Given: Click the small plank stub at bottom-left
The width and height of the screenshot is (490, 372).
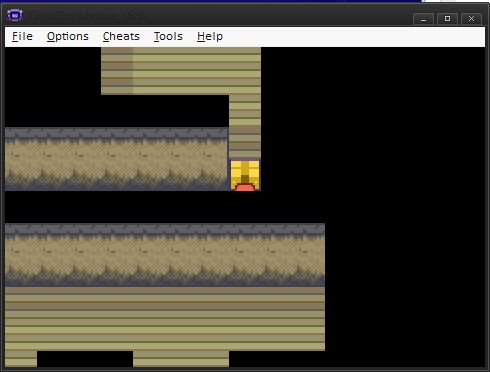Looking at the screenshot, I should (21, 359).
